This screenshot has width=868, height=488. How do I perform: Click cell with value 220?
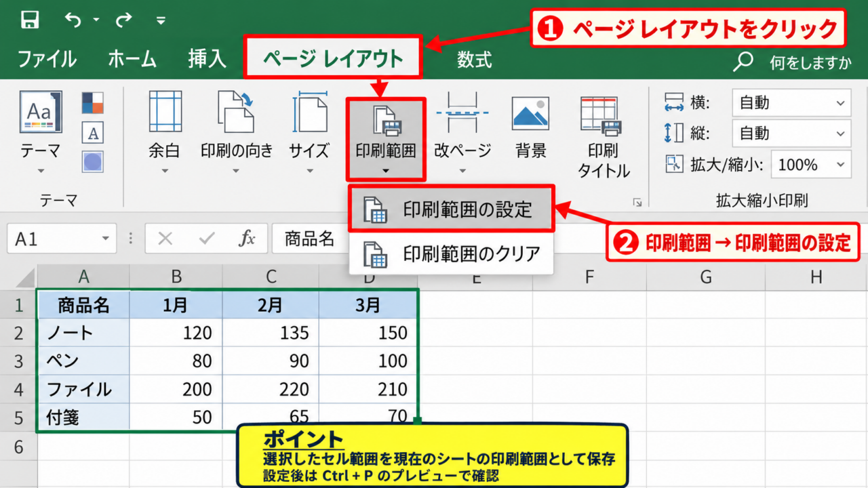(271, 389)
